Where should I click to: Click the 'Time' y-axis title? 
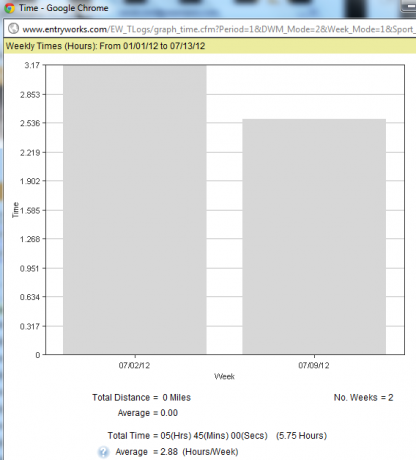15,210
